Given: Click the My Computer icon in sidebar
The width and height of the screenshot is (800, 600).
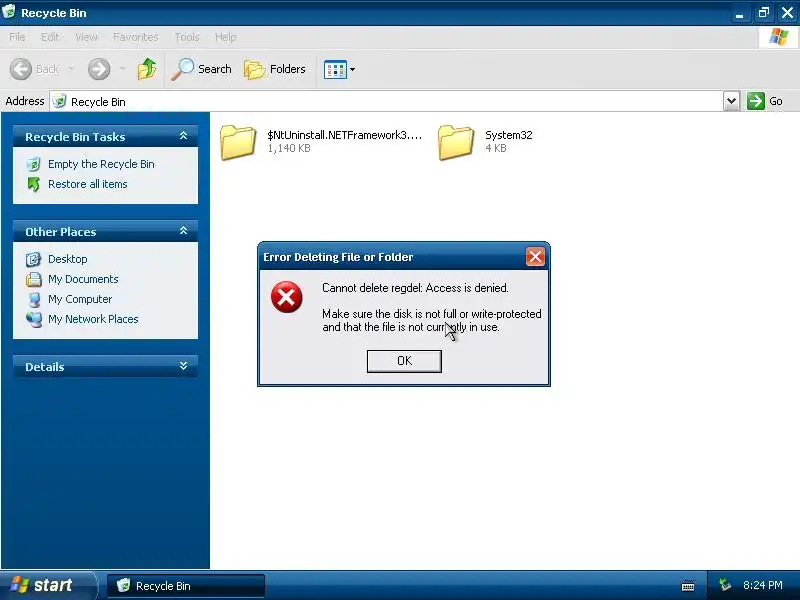Looking at the screenshot, I should coord(34,299).
